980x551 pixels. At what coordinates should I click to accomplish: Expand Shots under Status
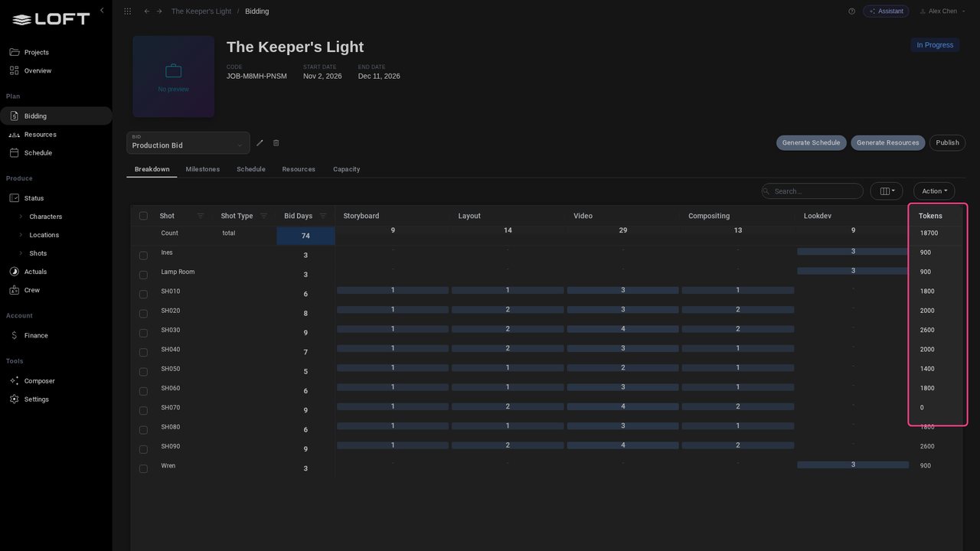(x=21, y=253)
